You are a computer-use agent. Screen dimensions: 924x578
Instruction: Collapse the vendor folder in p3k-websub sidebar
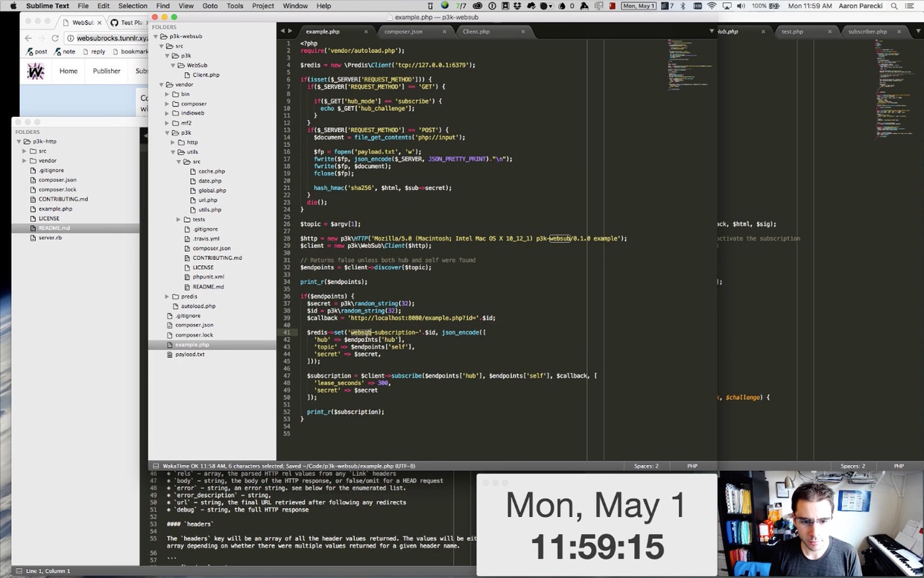click(162, 85)
